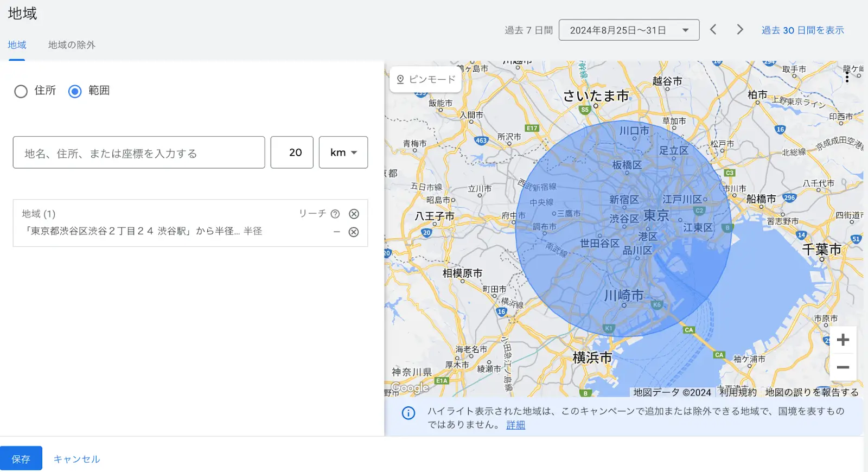Open the map three-dot options menu
868x472 pixels.
[847, 76]
